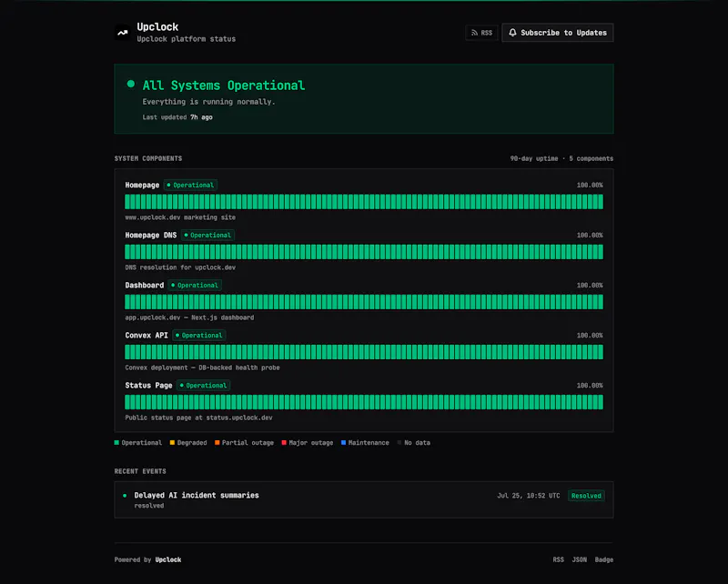
Task: Click the dark No data legend swatch
Action: (399, 442)
